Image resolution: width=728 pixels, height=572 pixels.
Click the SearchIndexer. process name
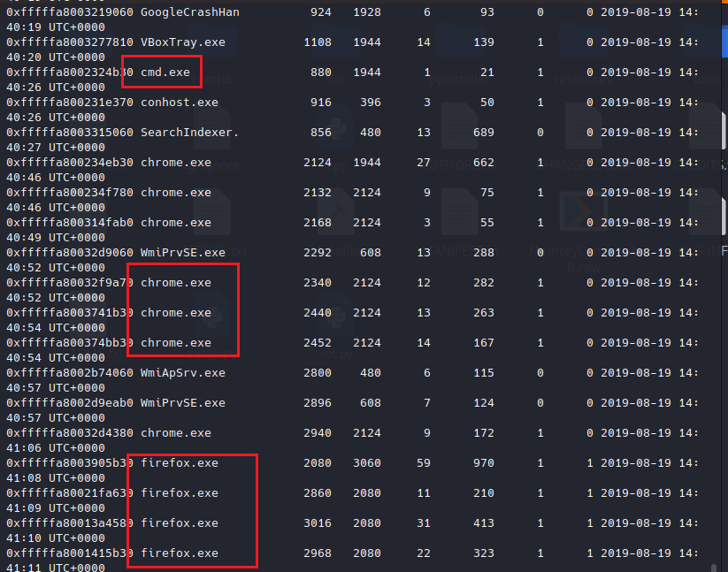point(189,133)
